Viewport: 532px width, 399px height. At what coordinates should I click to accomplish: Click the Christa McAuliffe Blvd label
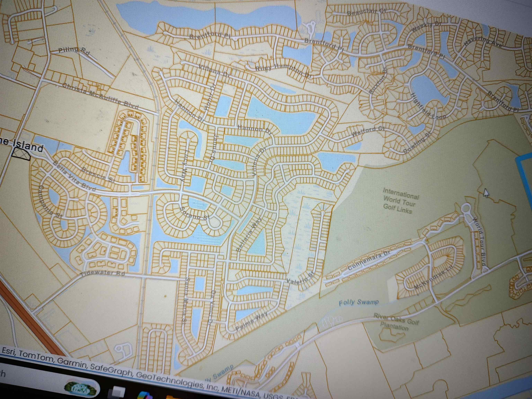tap(101, 96)
